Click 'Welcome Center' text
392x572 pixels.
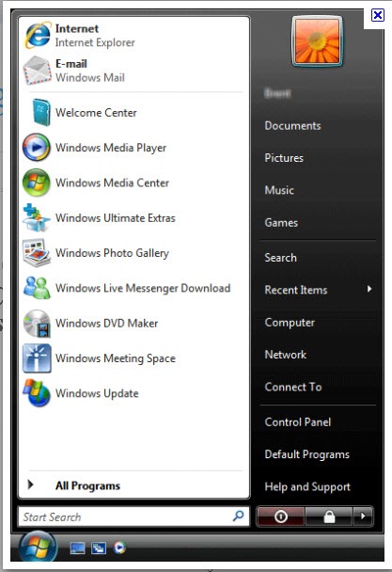click(x=96, y=113)
